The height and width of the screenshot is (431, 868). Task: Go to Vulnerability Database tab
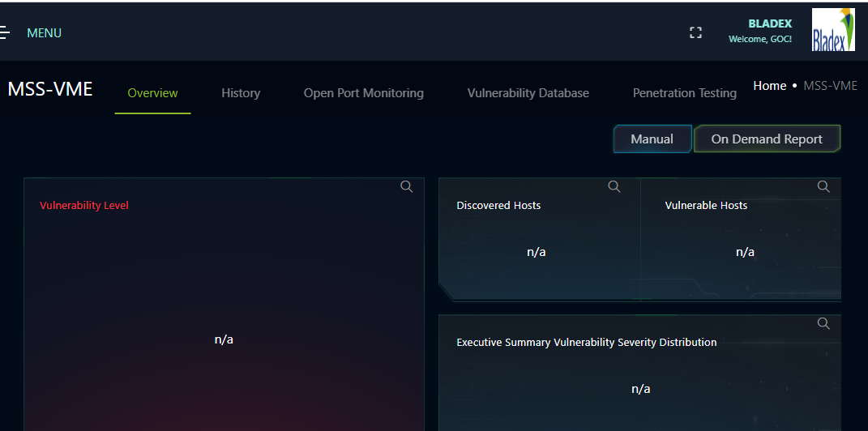click(528, 93)
